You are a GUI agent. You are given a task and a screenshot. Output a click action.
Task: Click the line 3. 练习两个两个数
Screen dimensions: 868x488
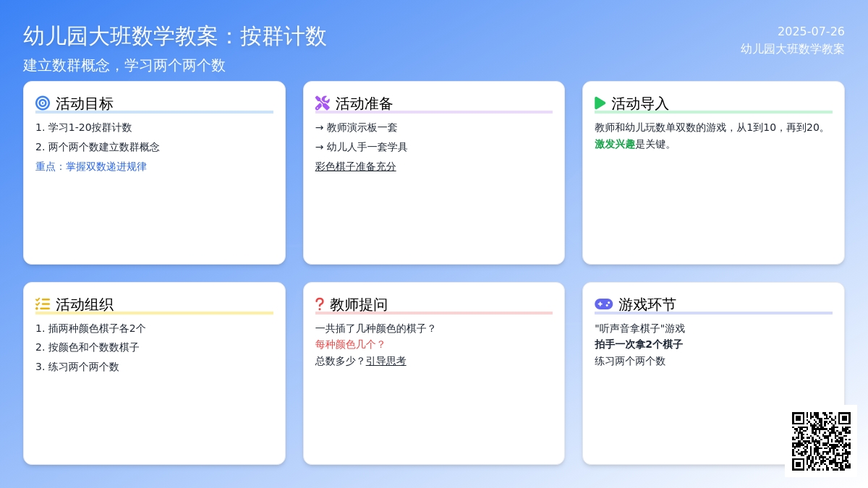[x=77, y=367]
